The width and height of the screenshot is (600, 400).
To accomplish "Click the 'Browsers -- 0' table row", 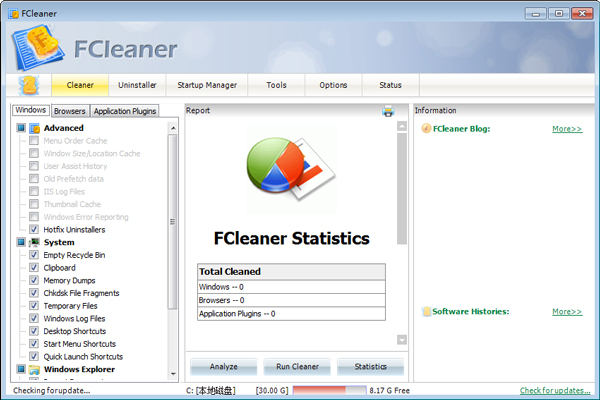I will [291, 300].
